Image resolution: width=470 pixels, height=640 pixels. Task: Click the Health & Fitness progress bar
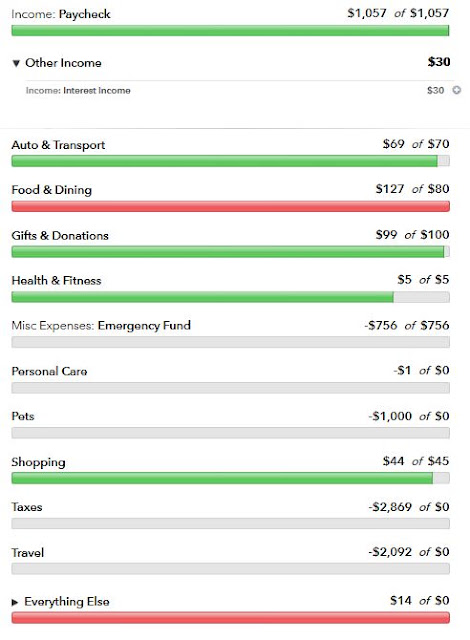pyautogui.click(x=231, y=297)
